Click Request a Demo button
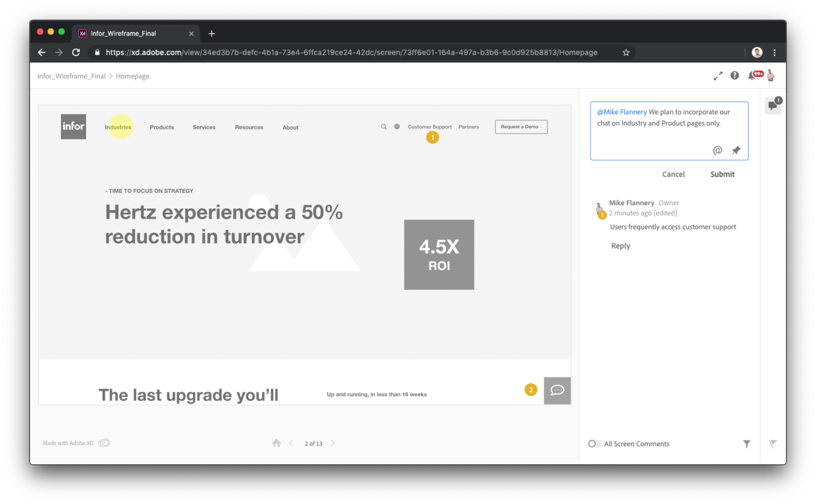 521,127
